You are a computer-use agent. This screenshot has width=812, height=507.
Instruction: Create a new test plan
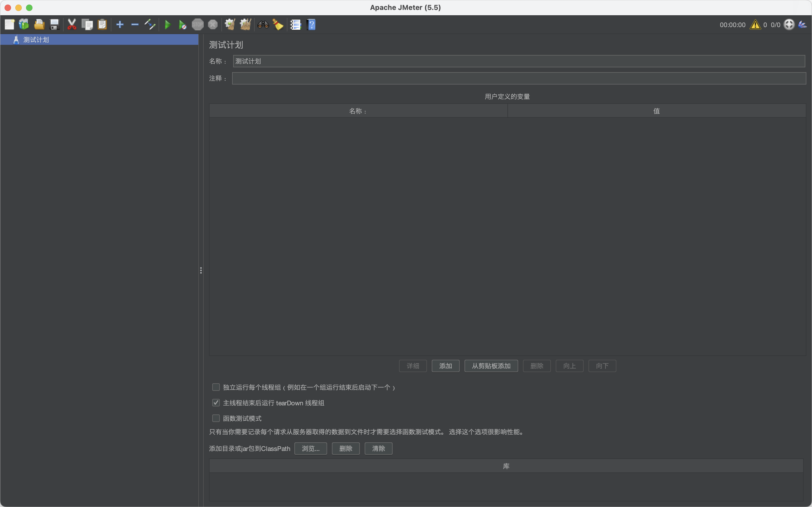click(x=9, y=24)
